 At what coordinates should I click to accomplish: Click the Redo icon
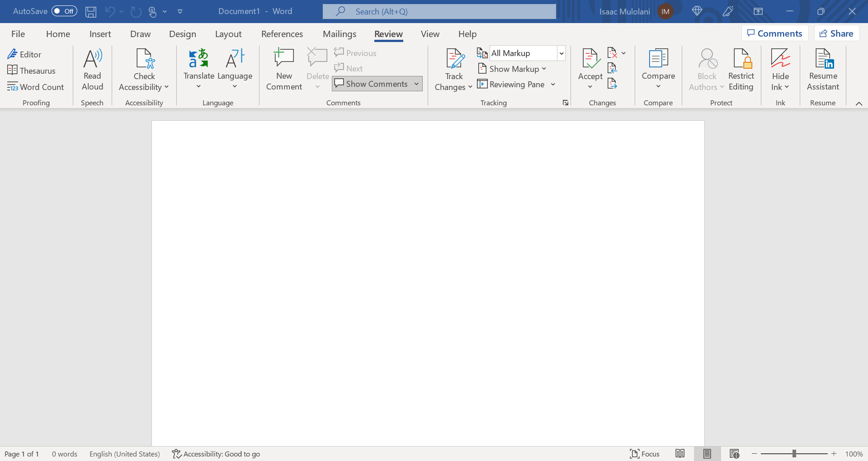(x=136, y=12)
